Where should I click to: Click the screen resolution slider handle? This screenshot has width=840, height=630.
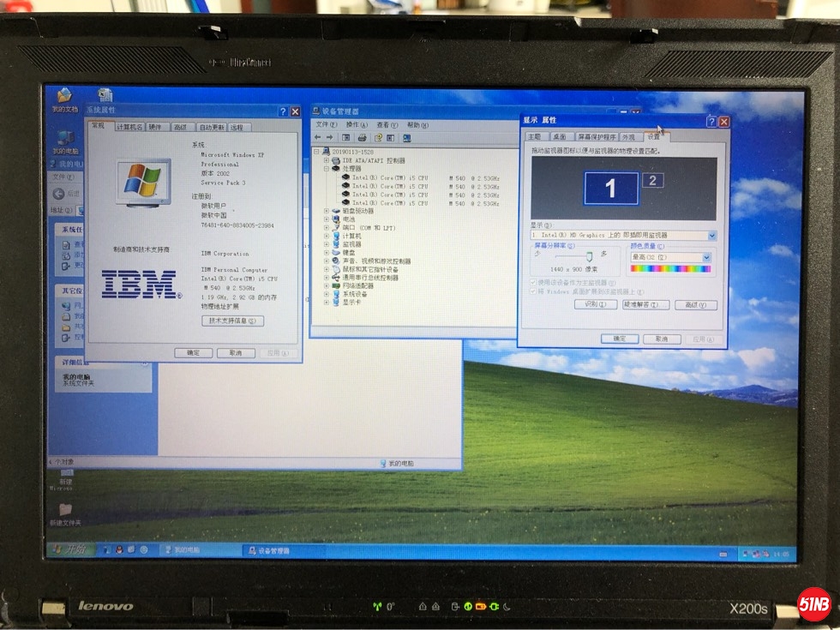click(589, 255)
